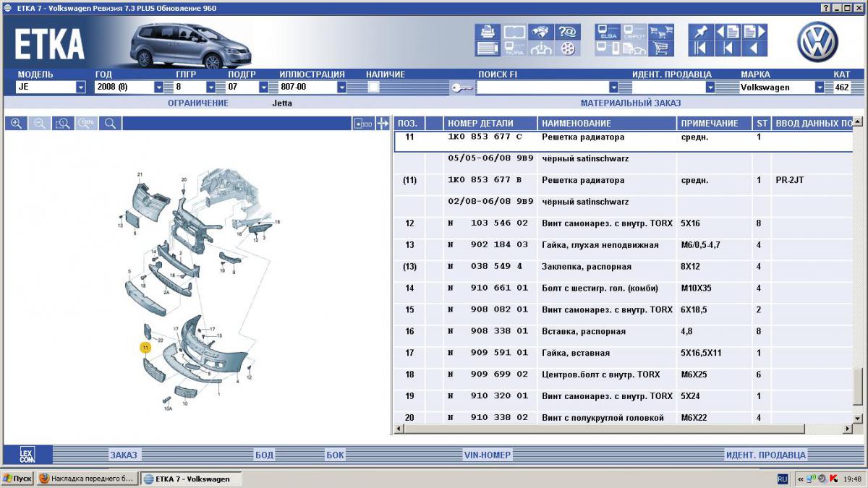
Task: Click the panel layout icon above illustration
Action: point(363,124)
